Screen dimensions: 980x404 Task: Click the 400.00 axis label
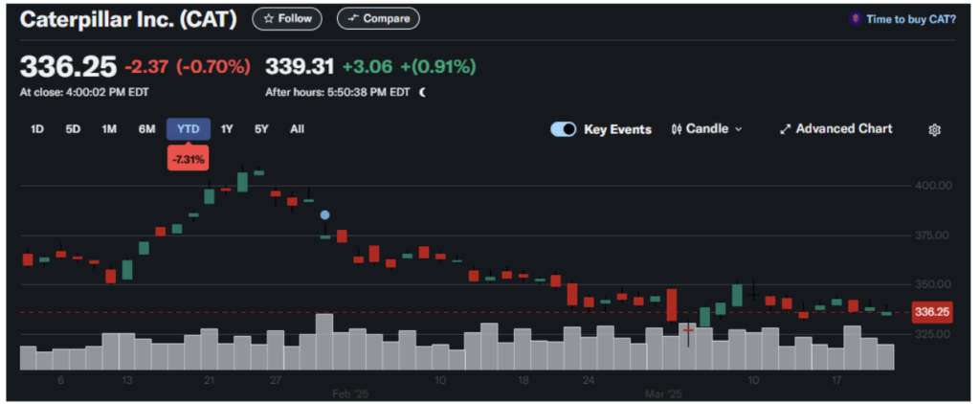pos(932,186)
